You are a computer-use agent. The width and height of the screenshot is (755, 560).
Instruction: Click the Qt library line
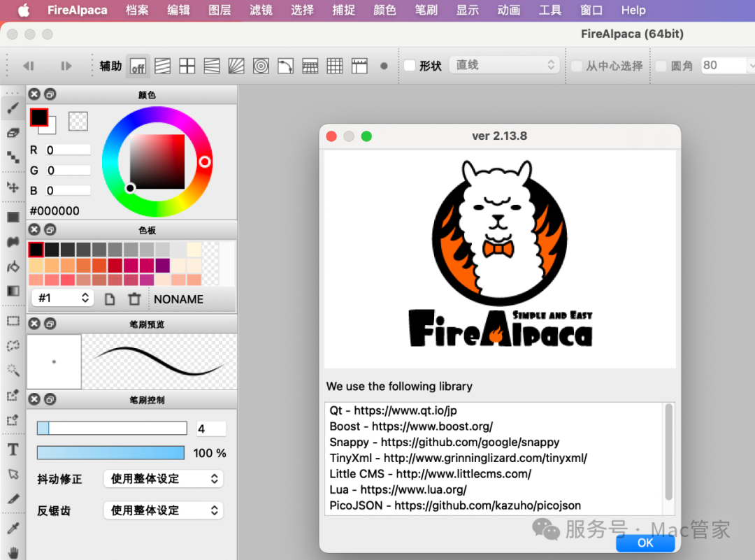(393, 410)
